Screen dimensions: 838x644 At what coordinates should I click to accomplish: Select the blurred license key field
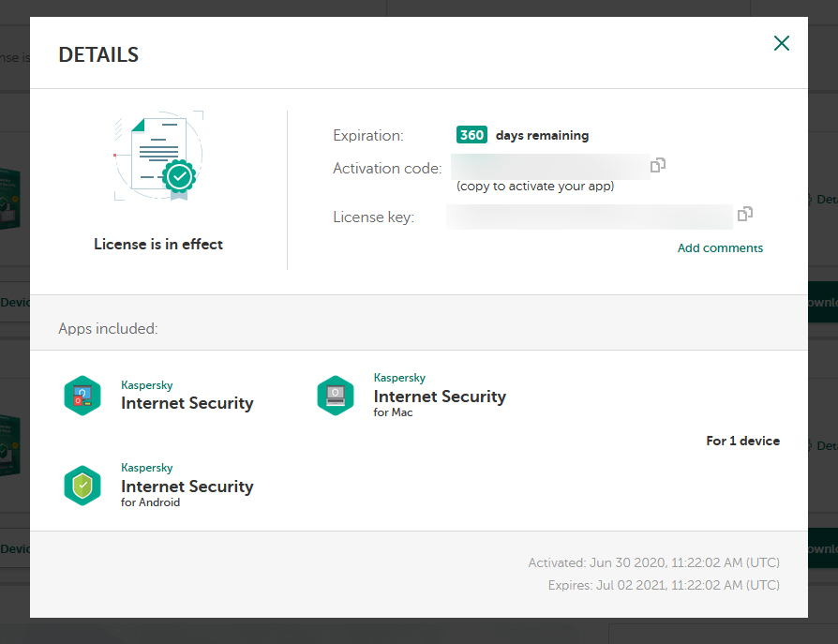pyautogui.click(x=589, y=217)
